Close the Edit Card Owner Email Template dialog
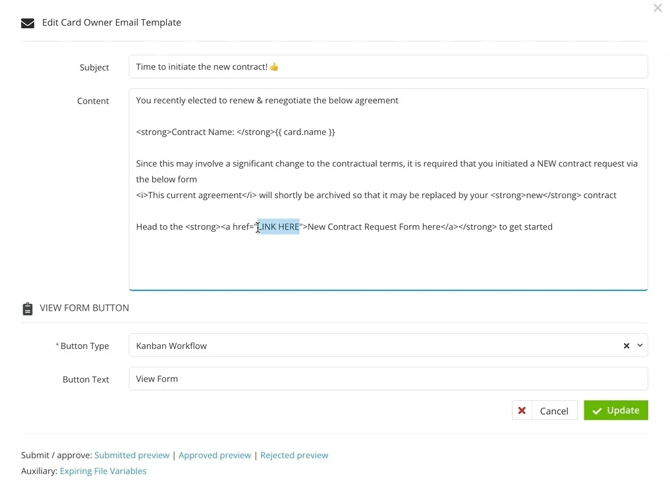The height and width of the screenshot is (503, 670). (x=657, y=9)
